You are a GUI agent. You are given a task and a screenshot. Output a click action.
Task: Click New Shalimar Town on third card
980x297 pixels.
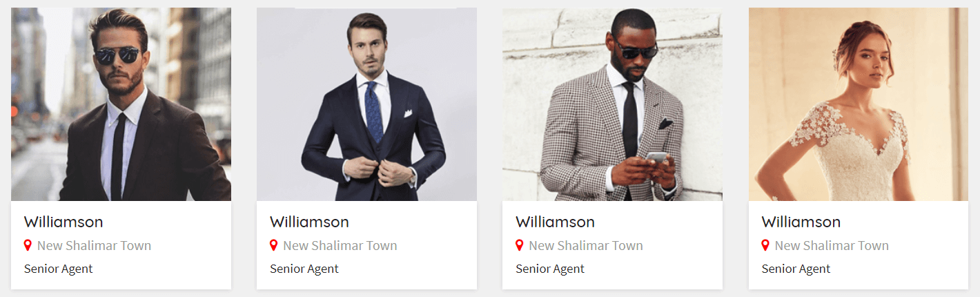[585, 245]
